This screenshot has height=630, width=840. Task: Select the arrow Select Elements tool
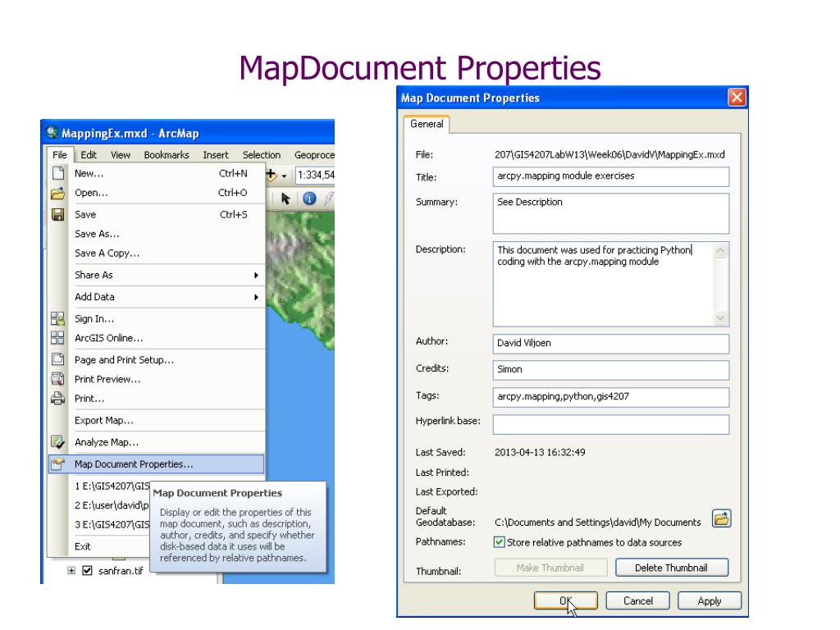coord(285,199)
